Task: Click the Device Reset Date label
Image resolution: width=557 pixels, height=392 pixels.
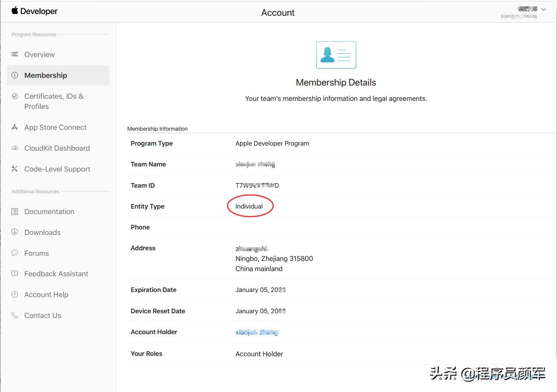Action: 158,311
